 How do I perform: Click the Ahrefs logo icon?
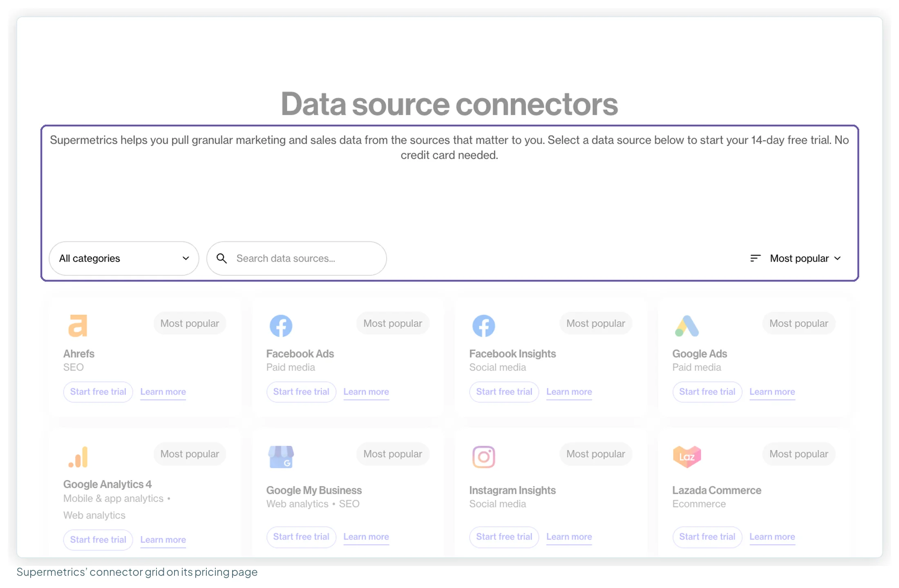(x=78, y=326)
